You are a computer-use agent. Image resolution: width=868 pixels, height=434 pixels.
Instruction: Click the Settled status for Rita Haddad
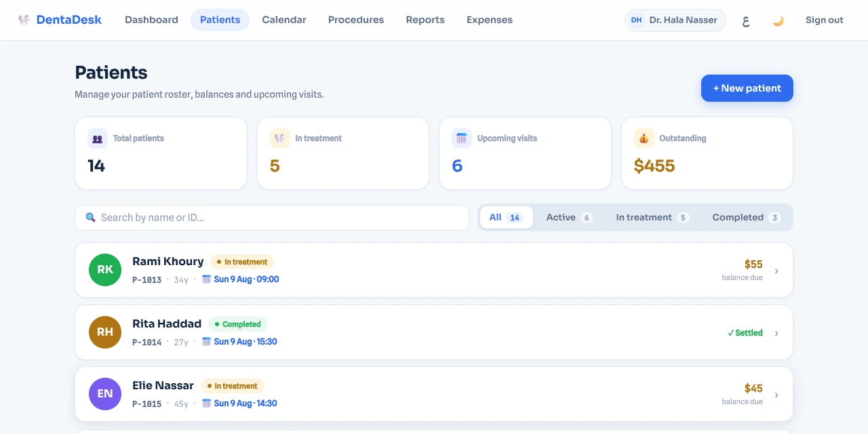pos(745,333)
